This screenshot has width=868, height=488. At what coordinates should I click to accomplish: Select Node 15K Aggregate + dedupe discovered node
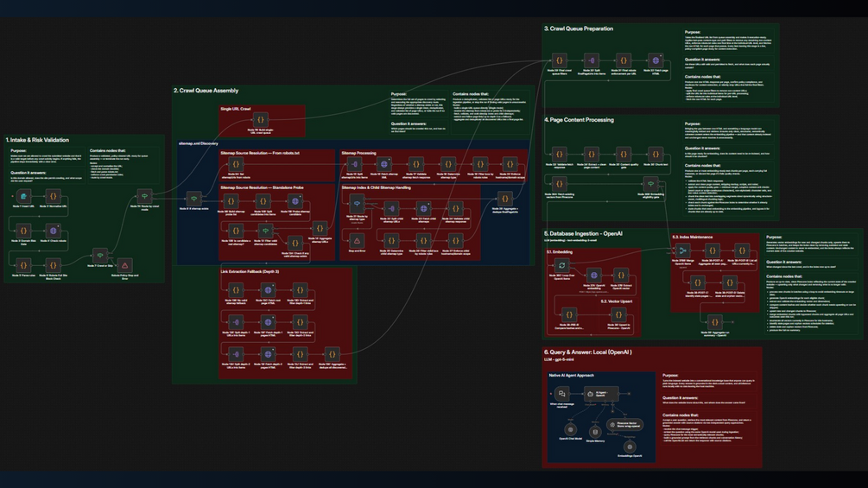tap(333, 353)
